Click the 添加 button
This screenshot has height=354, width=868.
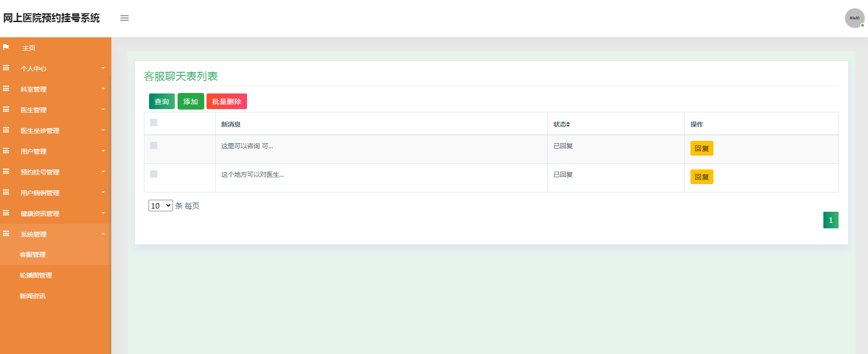[x=191, y=101]
